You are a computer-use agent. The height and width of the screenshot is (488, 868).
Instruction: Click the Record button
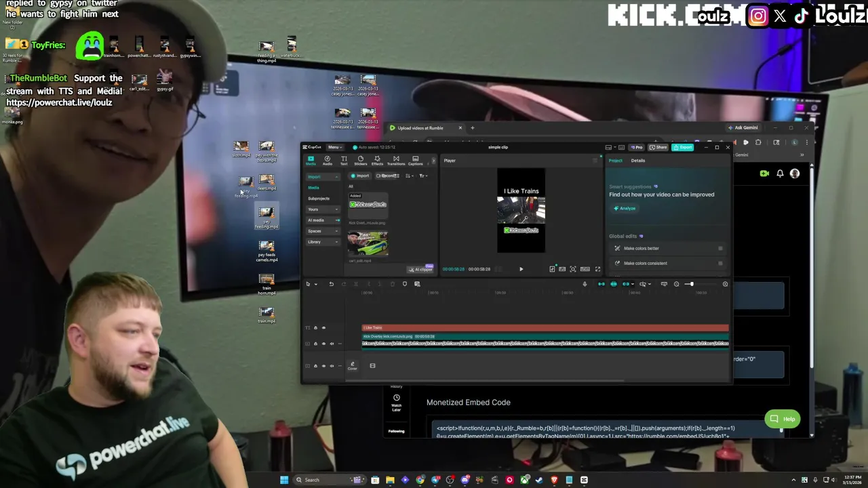pyautogui.click(x=387, y=176)
